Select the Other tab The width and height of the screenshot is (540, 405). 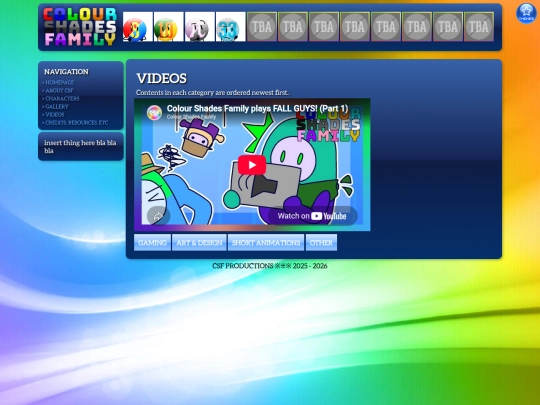tap(321, 242)
